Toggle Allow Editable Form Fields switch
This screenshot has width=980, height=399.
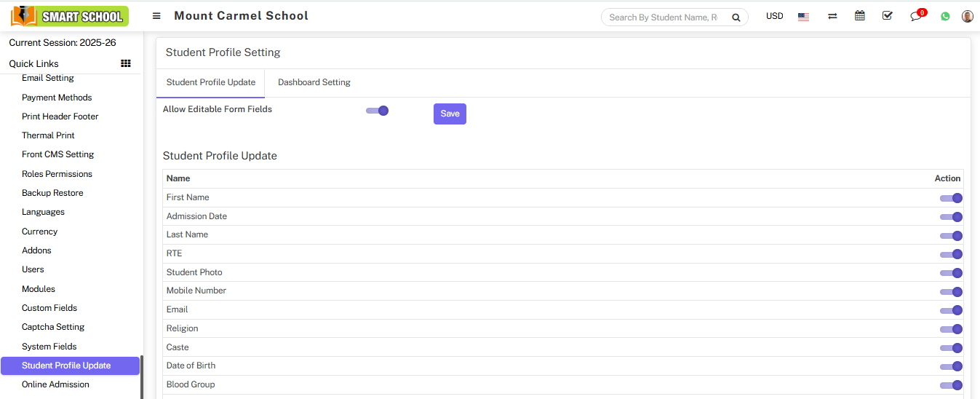[378, 111]
